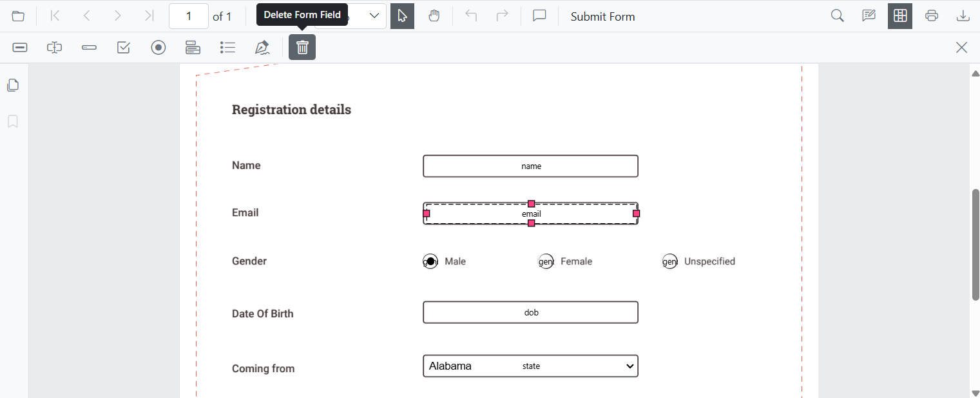Jump to last page button
Screen dimensions: 980x398
149,16
